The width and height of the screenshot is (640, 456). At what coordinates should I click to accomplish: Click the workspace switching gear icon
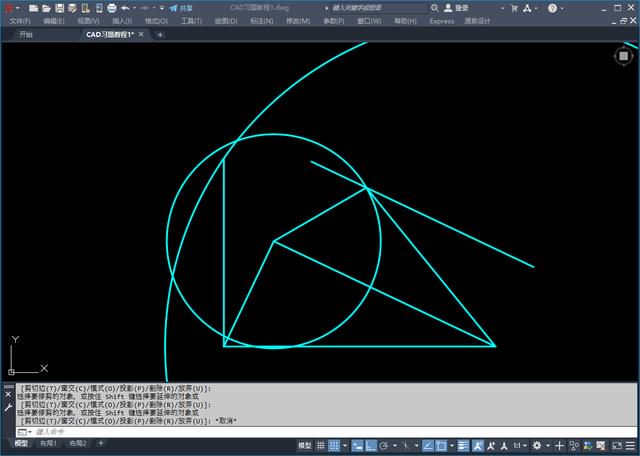point(537,446)
